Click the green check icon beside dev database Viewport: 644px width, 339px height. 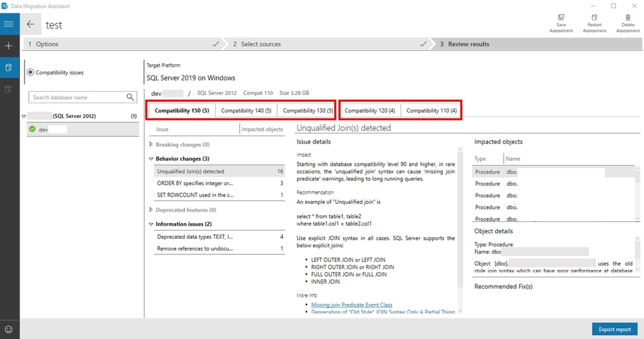(x=32, y=129)
